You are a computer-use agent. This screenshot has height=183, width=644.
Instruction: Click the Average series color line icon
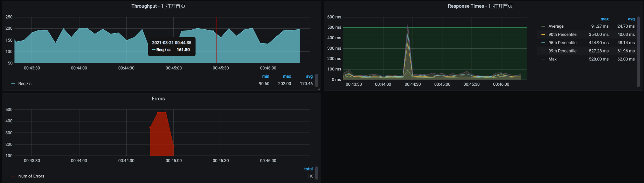tap(543, 26)
